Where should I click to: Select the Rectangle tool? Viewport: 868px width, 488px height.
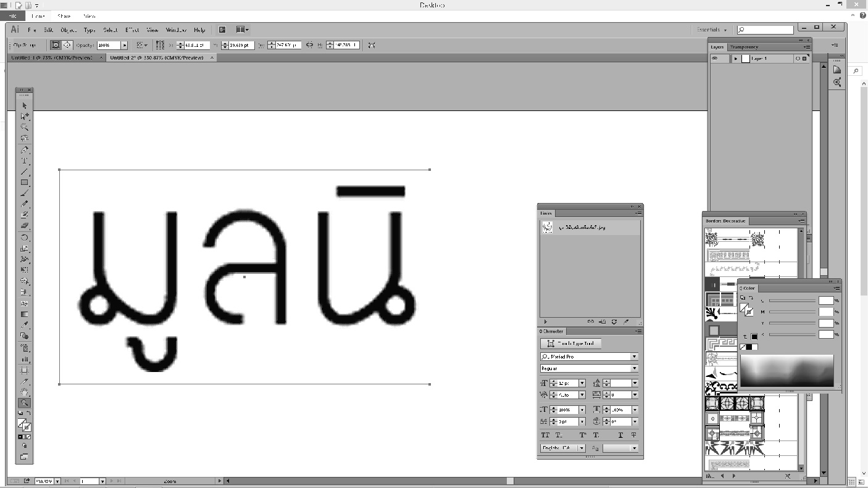25,183
